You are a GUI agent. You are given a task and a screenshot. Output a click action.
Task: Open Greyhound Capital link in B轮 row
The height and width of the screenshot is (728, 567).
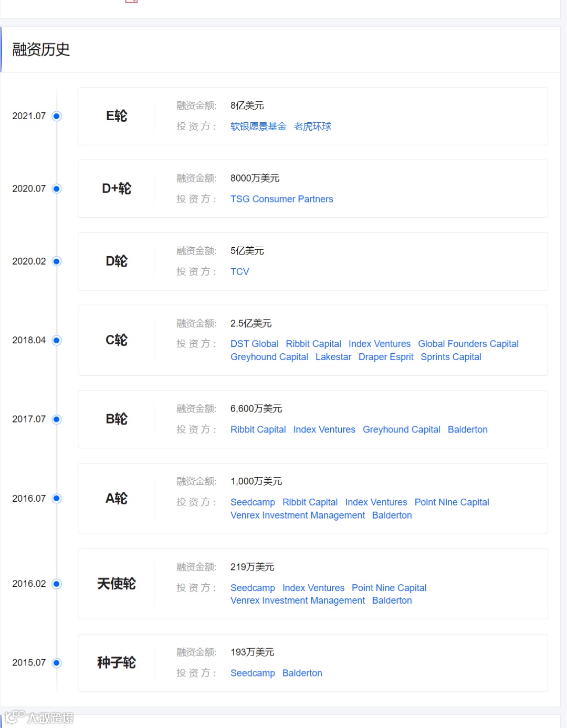[402, 429]
